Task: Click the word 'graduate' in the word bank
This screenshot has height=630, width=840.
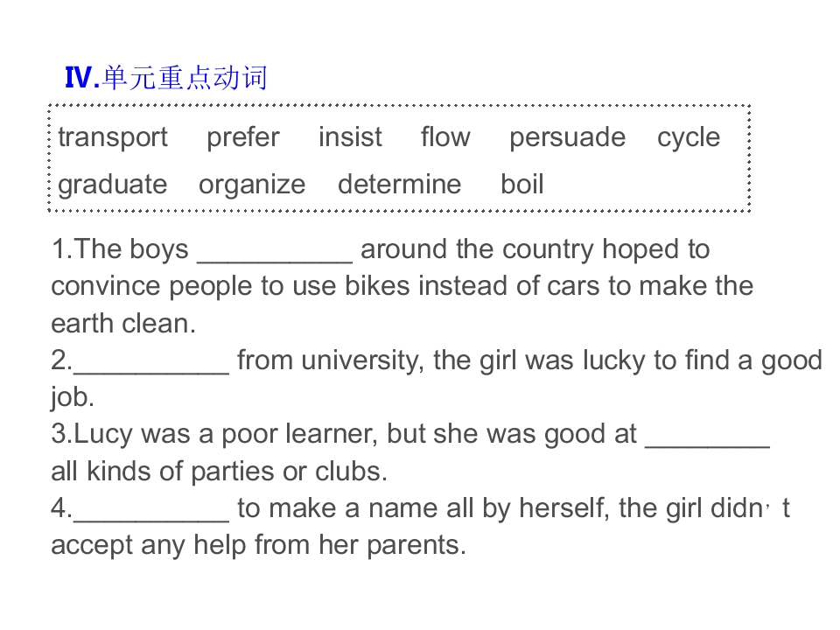Action: click(x=113, y=185)
